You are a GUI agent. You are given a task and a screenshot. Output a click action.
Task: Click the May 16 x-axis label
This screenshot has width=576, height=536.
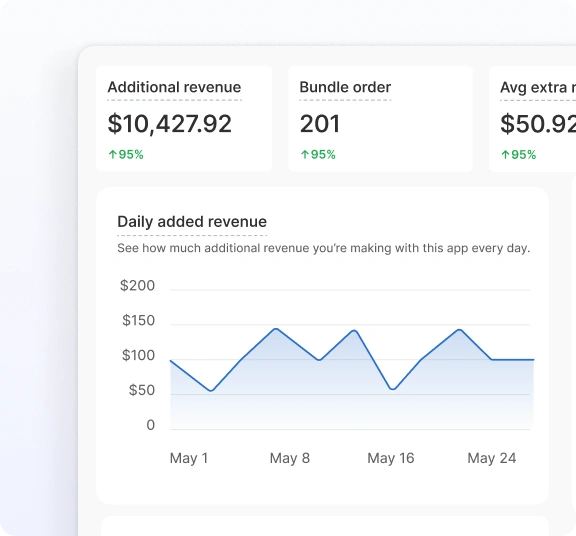click(391, 458)
